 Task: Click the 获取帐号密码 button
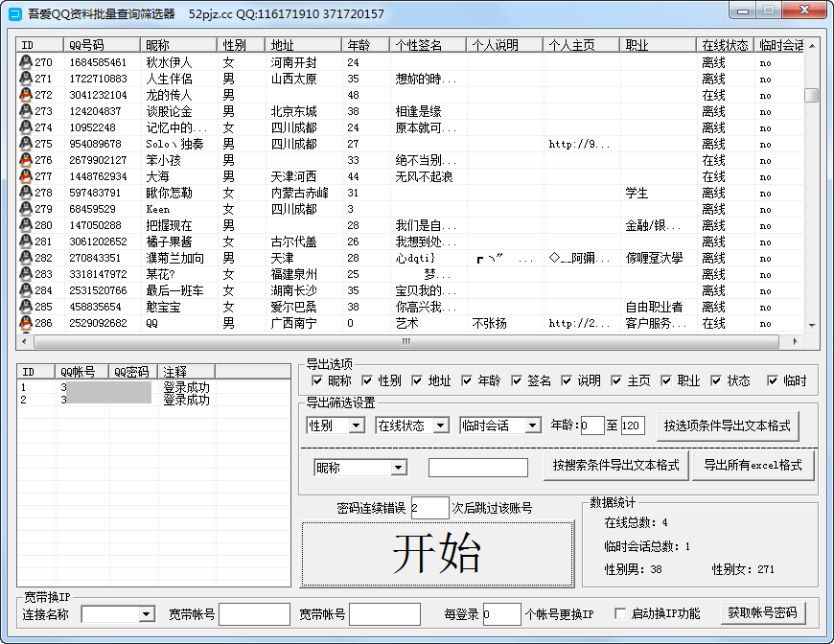[x=762, y=613]
